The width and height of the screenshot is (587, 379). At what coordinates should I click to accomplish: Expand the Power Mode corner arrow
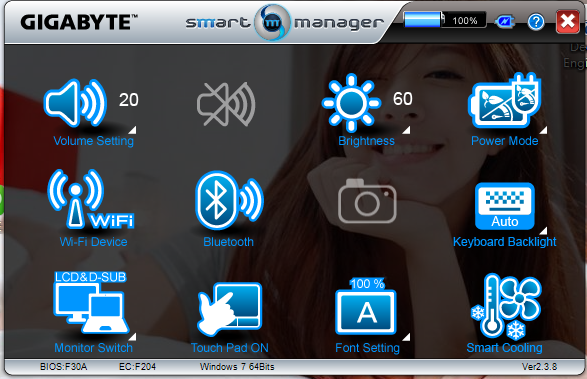pos(543,130)
